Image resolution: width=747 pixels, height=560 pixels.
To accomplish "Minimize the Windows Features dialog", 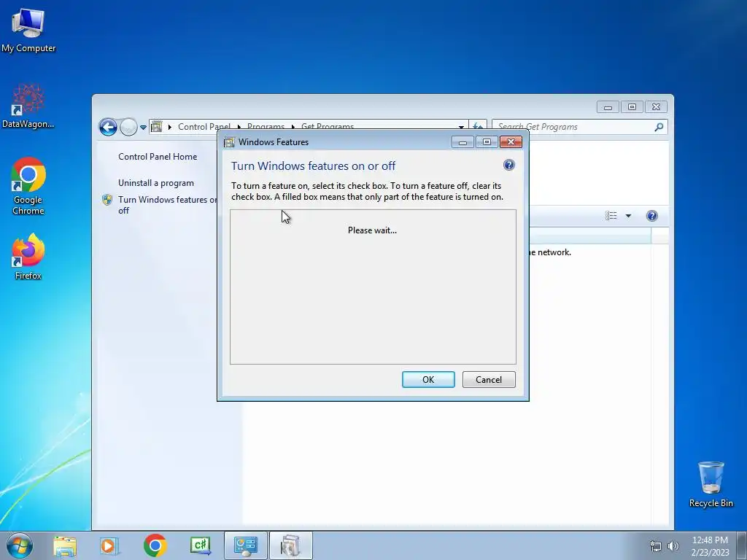I will [x=462, y=142].
